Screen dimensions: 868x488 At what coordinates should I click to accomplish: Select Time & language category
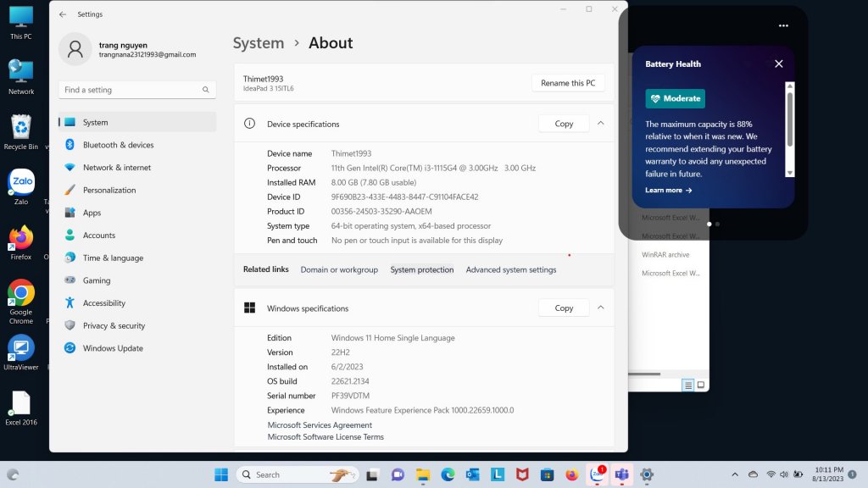137,258
